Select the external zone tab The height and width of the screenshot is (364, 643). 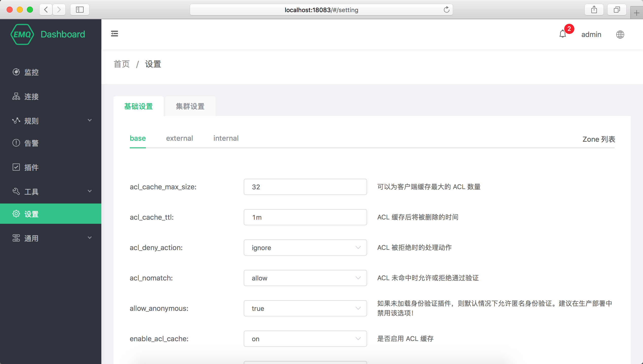coord(179,138)
